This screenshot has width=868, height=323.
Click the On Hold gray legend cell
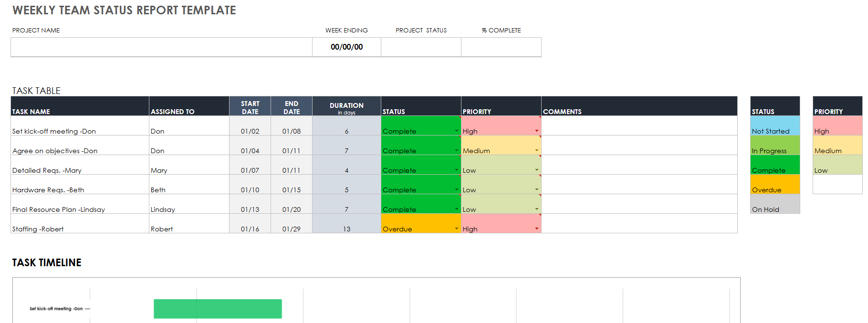click(774, 204)
